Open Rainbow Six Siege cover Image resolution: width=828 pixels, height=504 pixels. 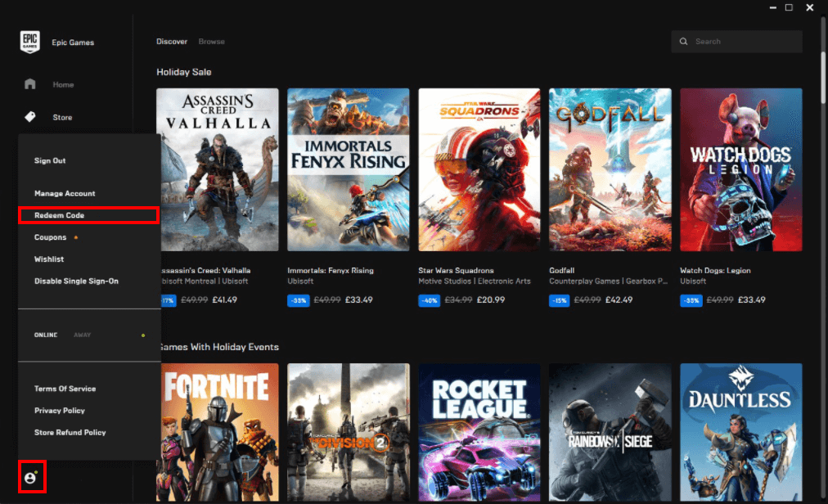[610, 432]
